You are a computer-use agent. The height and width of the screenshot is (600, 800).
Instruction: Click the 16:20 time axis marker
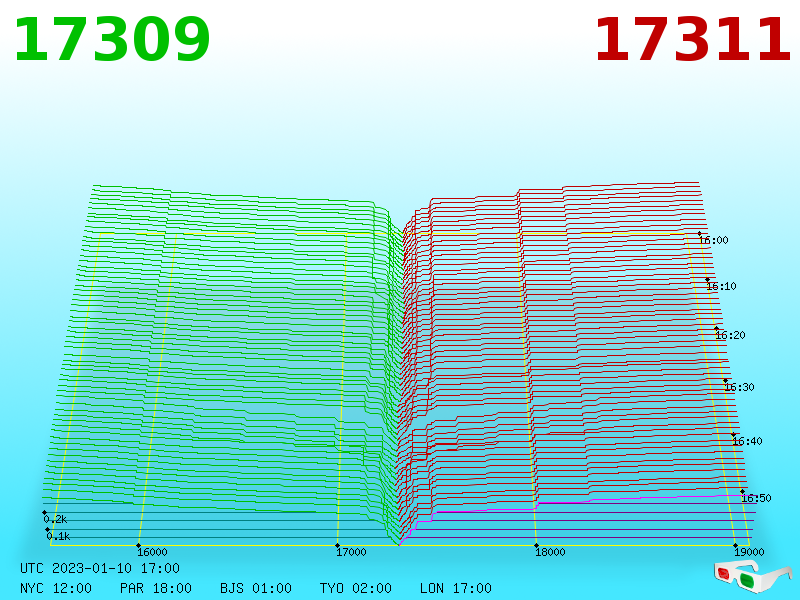pos(730,335)
